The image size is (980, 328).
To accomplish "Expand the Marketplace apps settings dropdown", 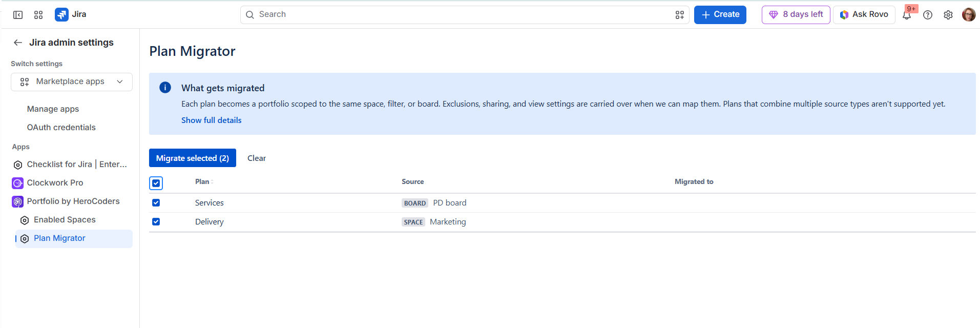I will 72,82.
